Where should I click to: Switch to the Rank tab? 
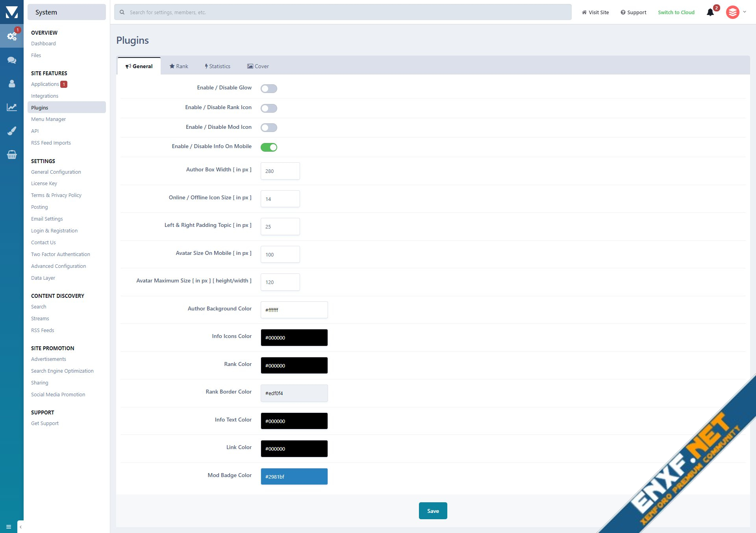tap(179, 66)
